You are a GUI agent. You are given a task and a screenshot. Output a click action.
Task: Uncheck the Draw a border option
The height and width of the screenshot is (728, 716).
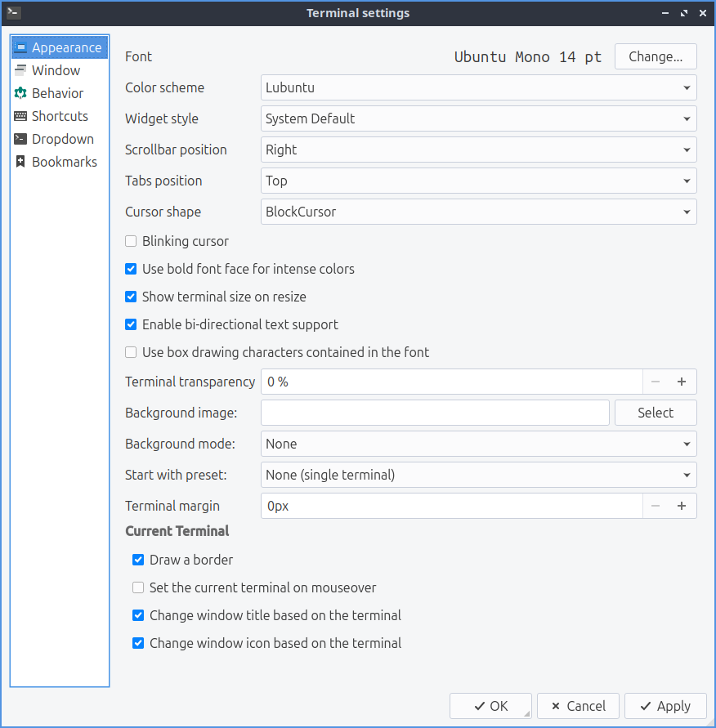point(138,560)
